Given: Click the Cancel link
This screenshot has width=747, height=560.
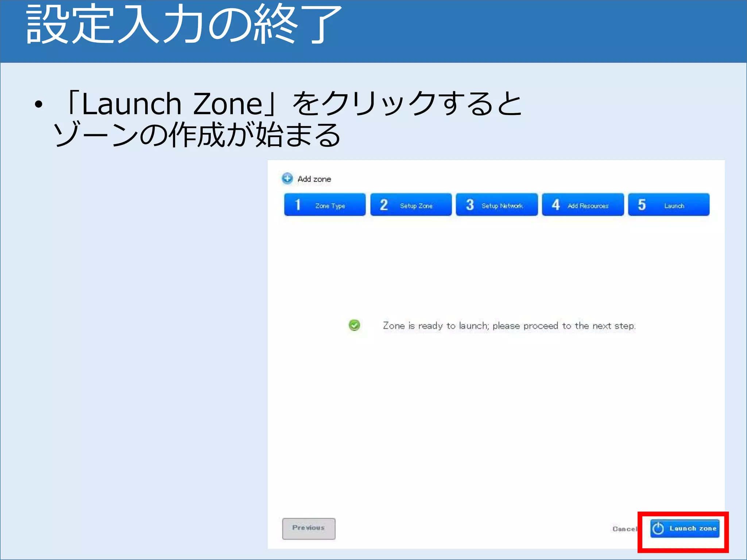Looking at the screenshot, I should pos(624,529).
